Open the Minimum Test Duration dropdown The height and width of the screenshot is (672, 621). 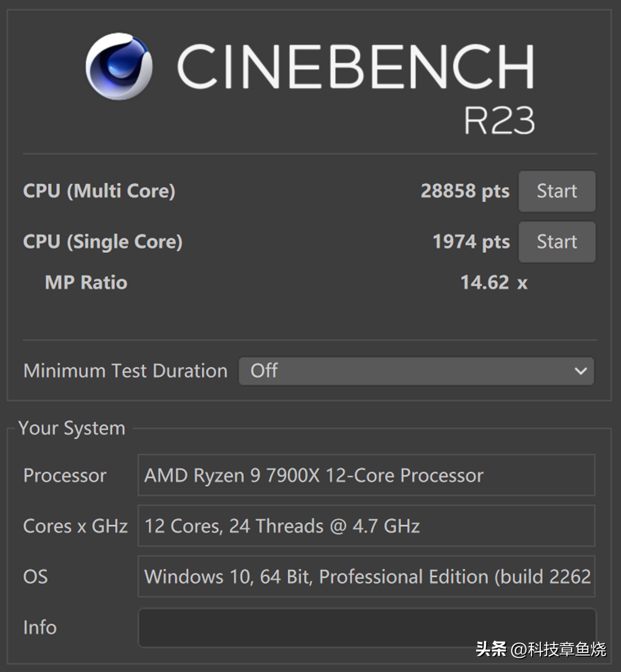tap(414, 371)
